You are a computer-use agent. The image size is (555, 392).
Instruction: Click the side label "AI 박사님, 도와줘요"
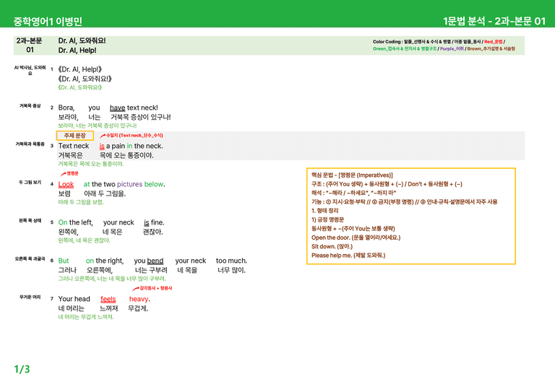tap(30, 70)
